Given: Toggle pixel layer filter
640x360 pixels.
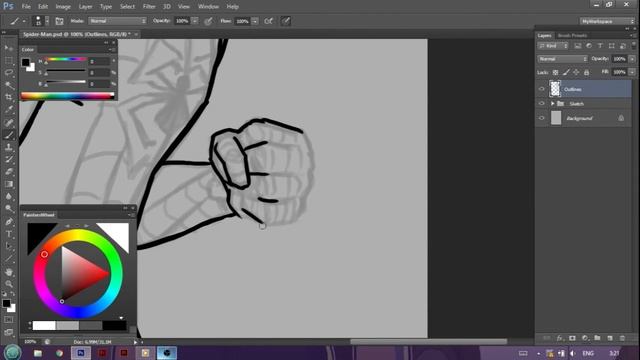Looking at the screenshot, I should tap(578, 46).
